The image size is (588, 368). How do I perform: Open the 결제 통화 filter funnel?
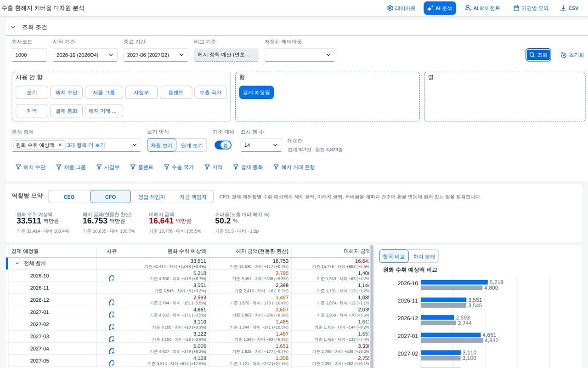pos(236,167)
